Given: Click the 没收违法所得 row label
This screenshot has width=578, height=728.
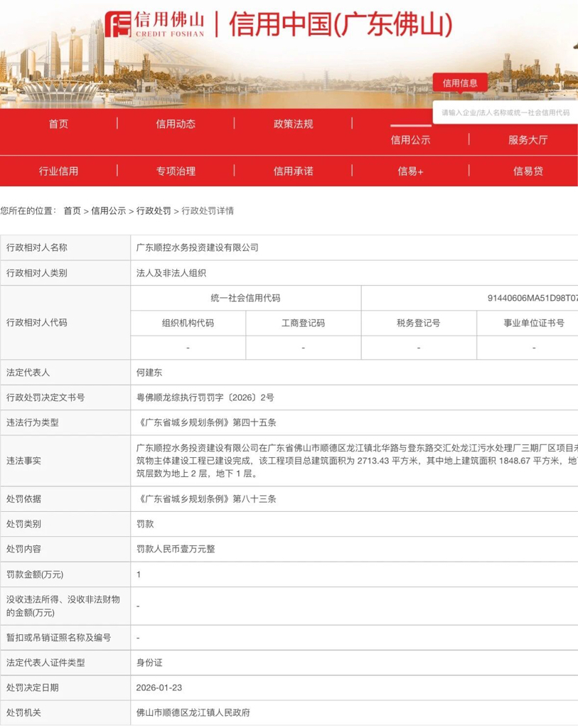Looking at the screenshot, I should click(x=63, y=606).
